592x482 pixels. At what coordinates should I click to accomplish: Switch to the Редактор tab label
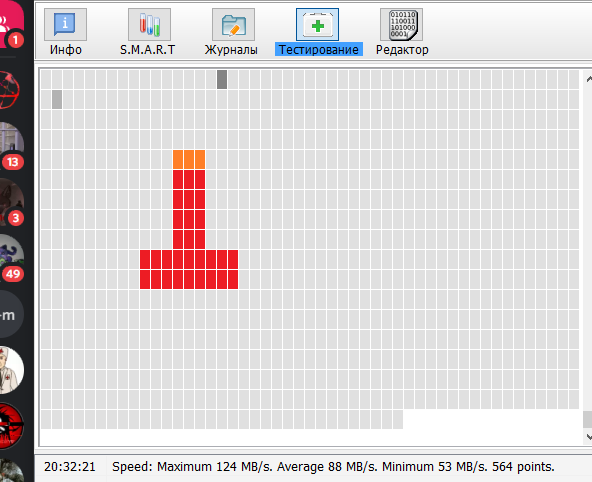point(402,50)
